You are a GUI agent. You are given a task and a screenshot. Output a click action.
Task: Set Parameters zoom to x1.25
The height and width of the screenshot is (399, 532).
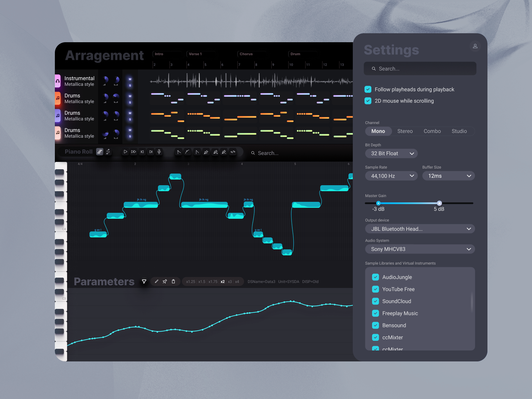point(191,282)
